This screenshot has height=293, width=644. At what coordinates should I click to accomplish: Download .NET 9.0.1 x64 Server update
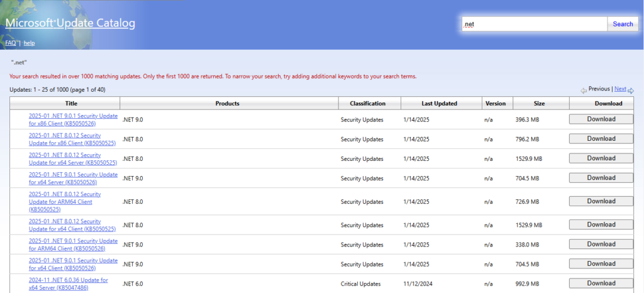601,178
